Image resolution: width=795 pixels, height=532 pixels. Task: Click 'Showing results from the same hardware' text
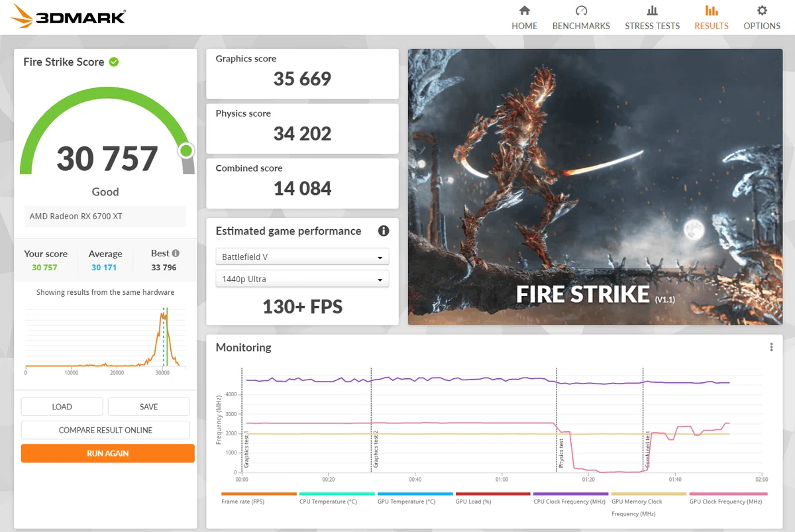[105, 292]
